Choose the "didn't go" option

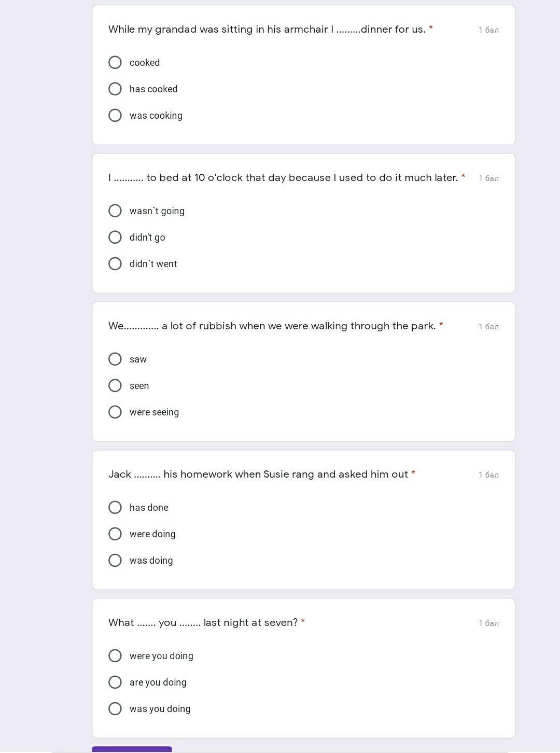pos(115,238)
